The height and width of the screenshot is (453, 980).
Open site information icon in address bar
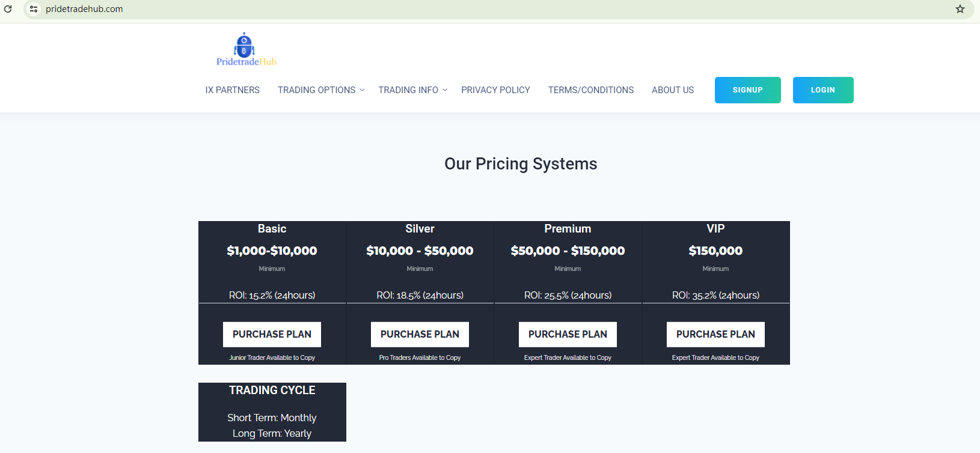[x=34, y=9]
